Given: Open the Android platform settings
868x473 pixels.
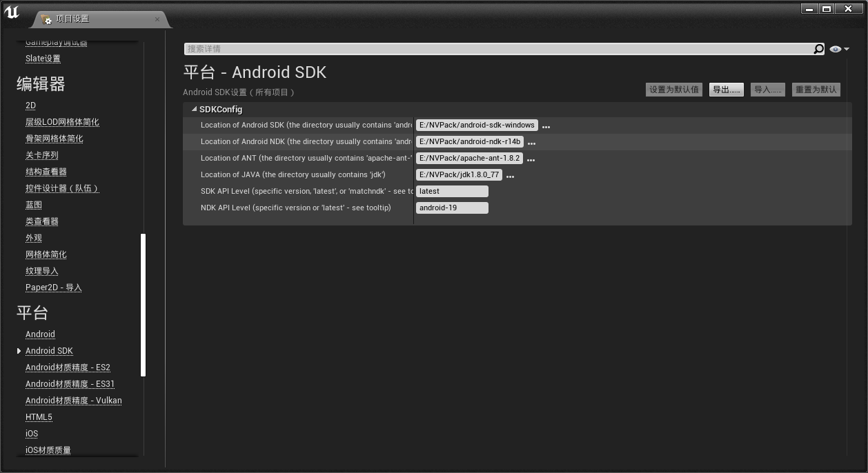Looking at the screenshot, I should (x=40, y=334).
